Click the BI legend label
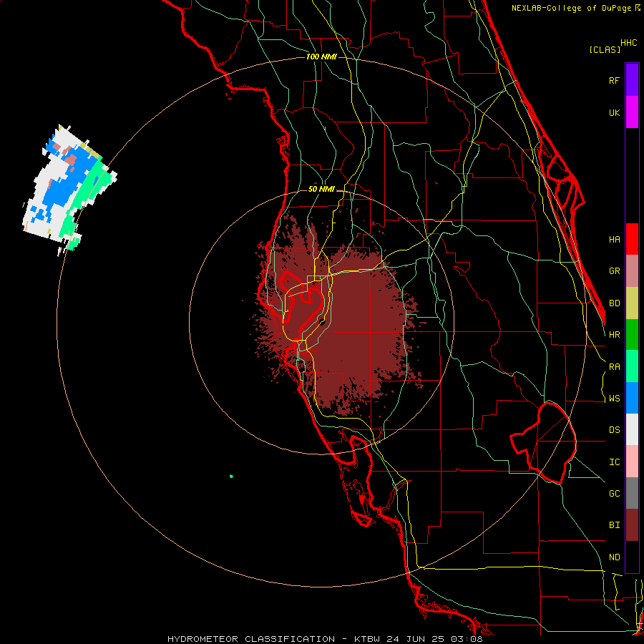Image resolution: width=644 pixels, height=644 pixels. [x=614, y=525]
